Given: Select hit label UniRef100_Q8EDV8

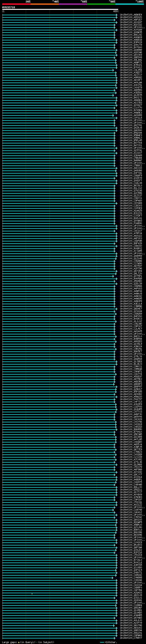Looking at the screenshot, I should [x=131, y=58].
